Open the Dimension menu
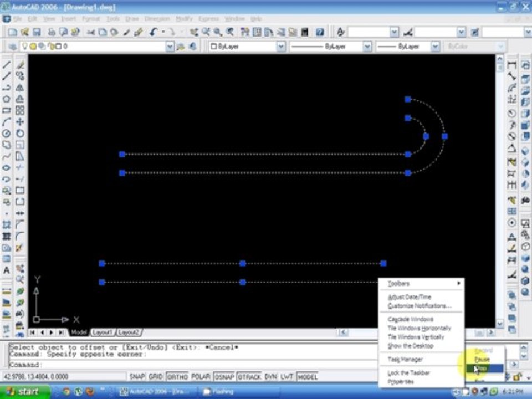 click(x=157, y=19)
